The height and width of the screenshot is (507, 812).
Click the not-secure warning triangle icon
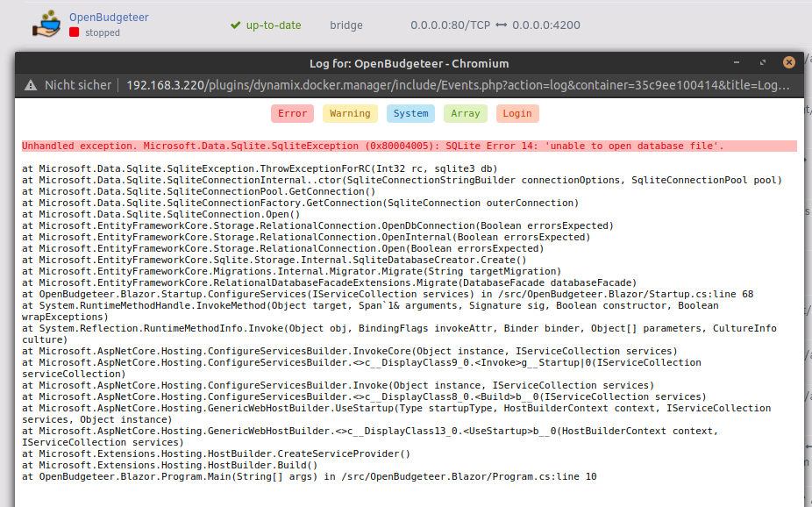point(31,85)
